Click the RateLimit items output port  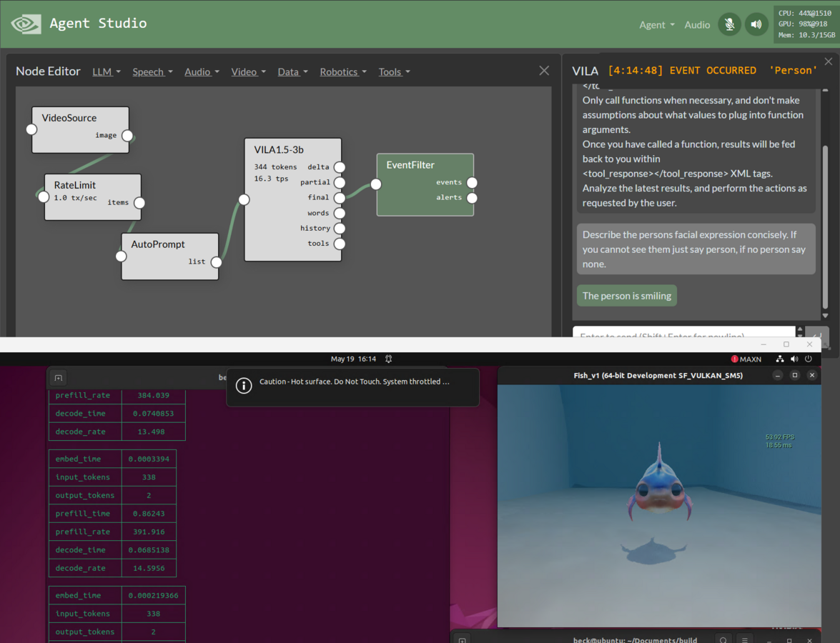139,202
